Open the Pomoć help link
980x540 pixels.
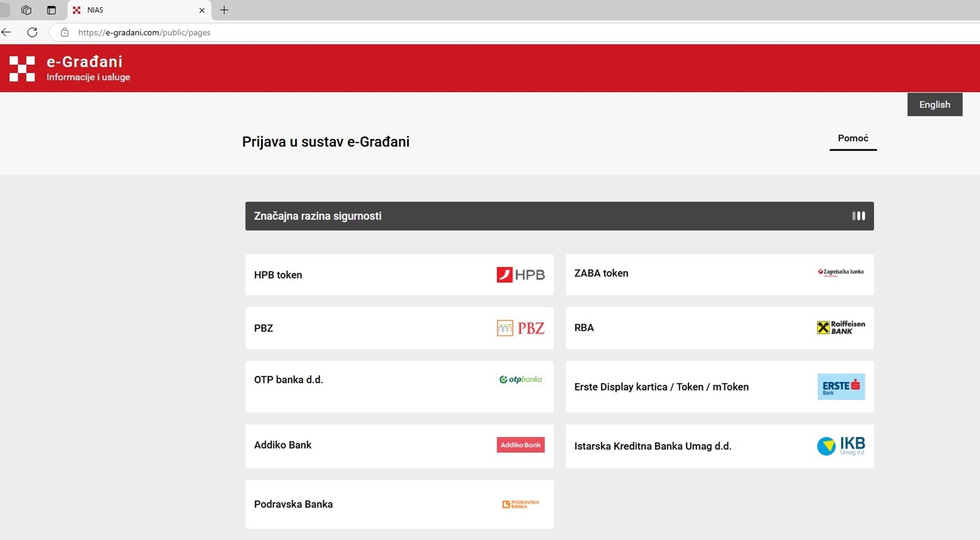(x=853, y=138)
